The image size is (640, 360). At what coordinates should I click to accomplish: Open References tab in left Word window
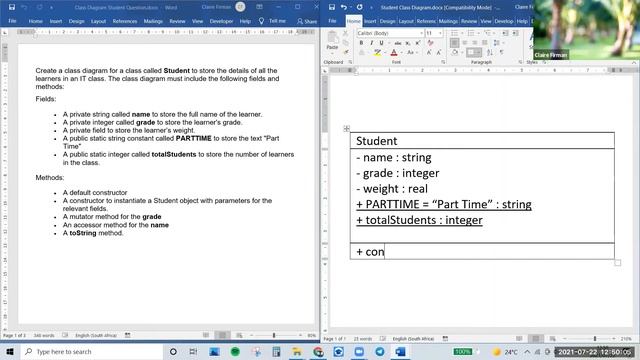click(x=124, y=21)
